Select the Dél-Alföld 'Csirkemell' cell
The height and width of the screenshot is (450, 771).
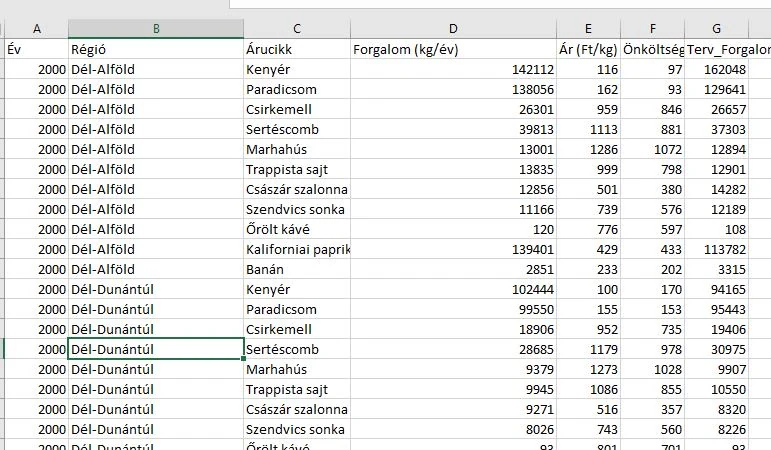pyautogui.click(x=297, y=109)
